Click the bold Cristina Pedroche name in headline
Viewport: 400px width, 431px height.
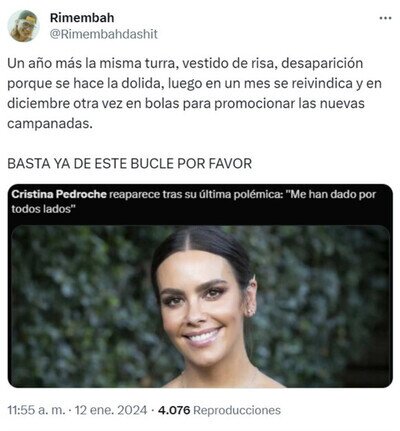coord(59,194)
